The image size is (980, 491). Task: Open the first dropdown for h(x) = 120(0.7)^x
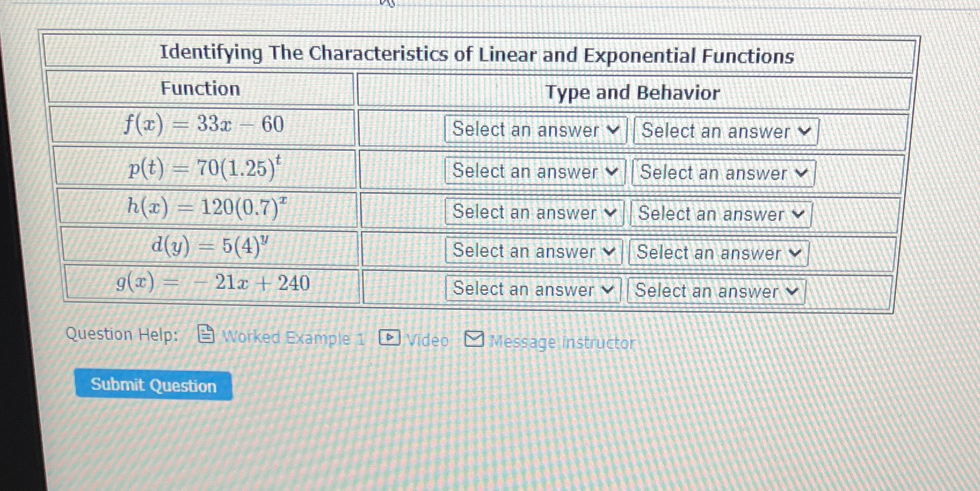click(533, 213)
